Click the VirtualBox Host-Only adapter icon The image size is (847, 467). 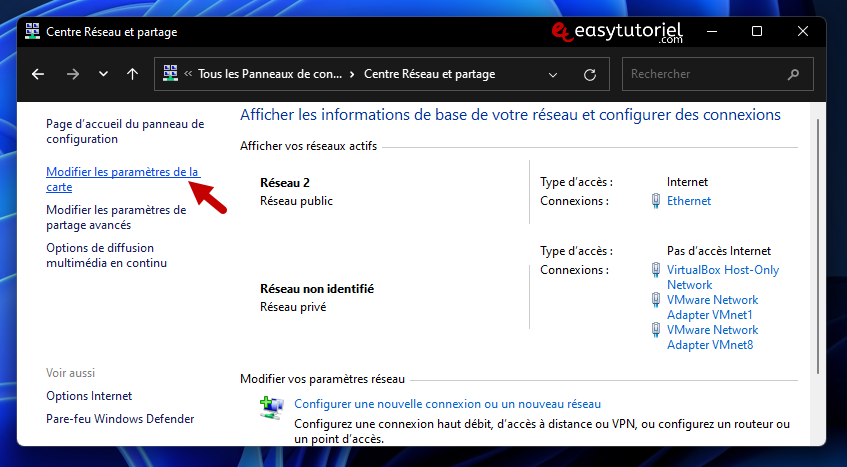pos(656,270)
